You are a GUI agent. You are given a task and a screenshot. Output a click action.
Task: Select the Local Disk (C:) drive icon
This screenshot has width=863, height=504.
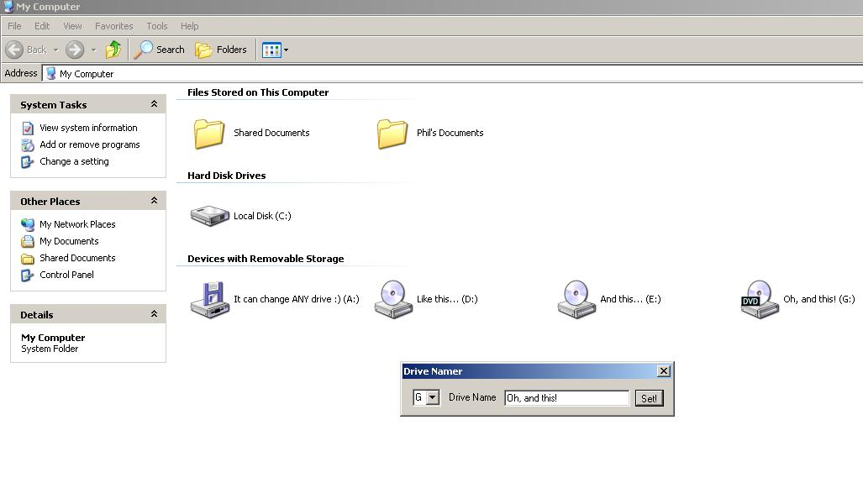(210, 216)
